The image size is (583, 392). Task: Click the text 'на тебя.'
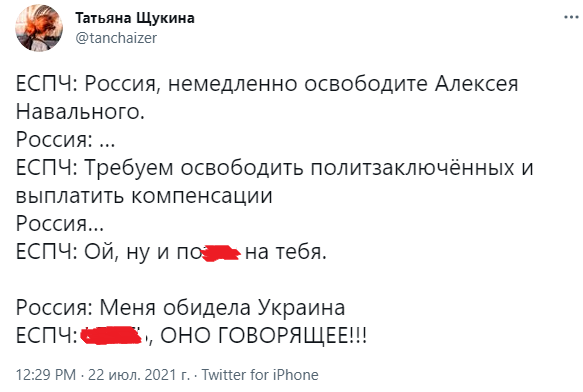pyautogui.click(x=286, y=252)
